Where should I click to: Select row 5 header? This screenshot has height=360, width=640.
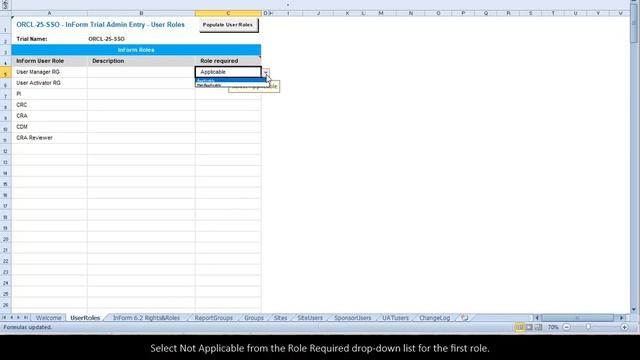(5, 72)
